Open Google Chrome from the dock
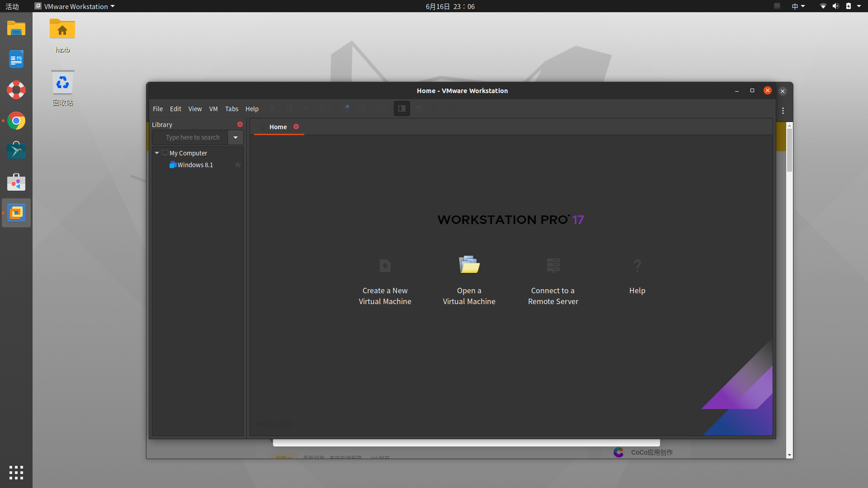This screenshot has width=868, height=488. [x=16, y=121]
